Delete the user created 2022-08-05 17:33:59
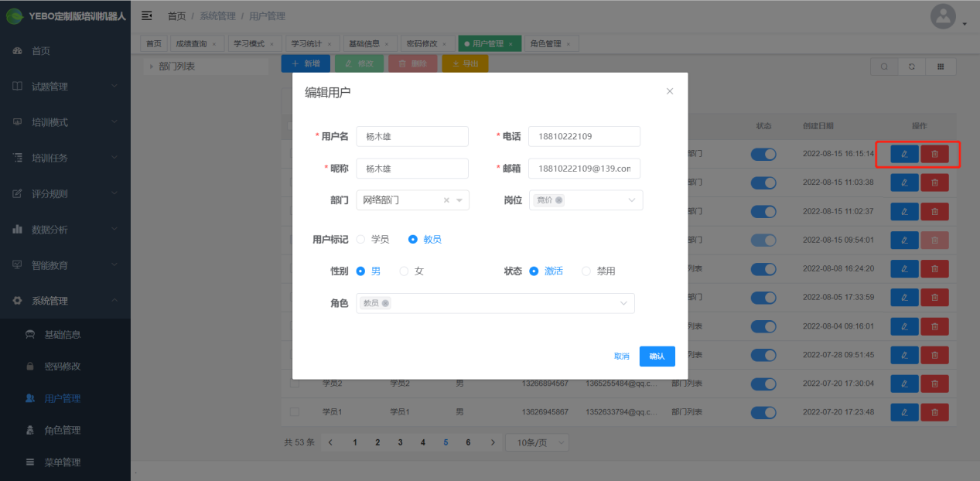 934,297
